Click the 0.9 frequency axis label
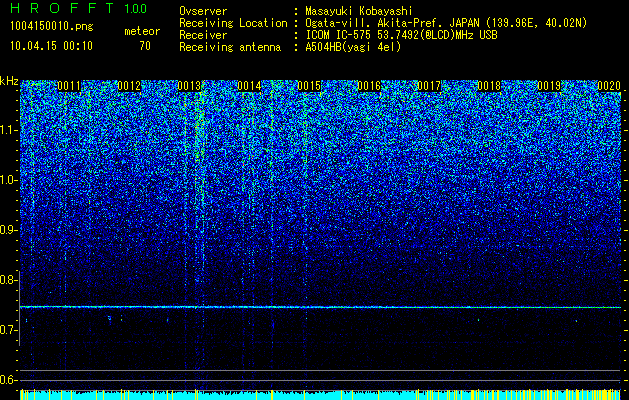Screen dimensions: 629x400 click(x=8, y=230)
